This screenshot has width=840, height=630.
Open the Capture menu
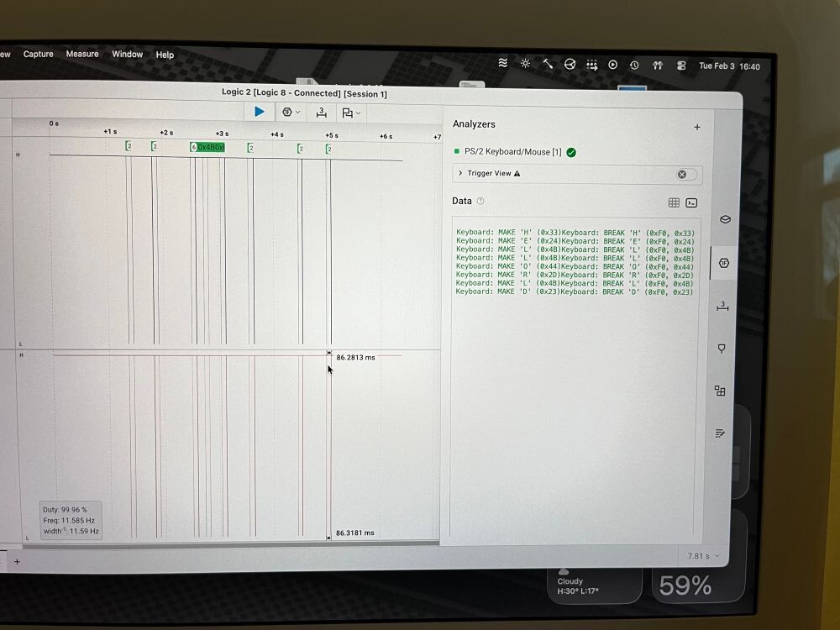click(x=38, y=54)
